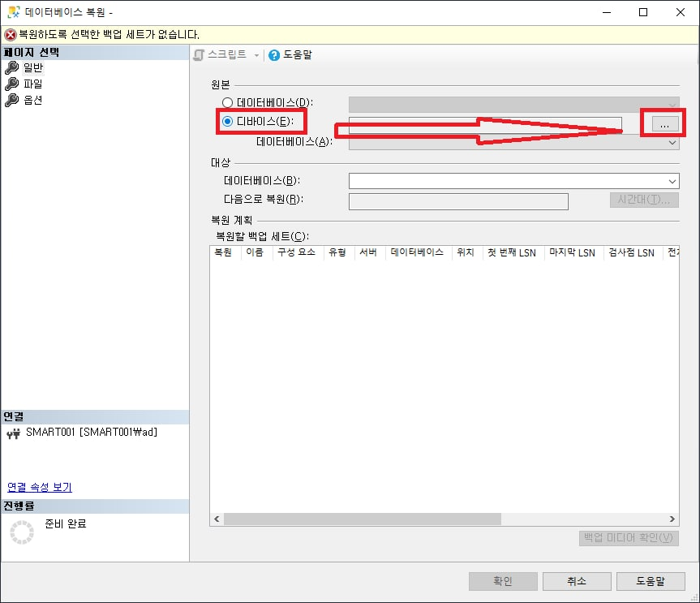700x603 pixels.
Task: Click the 유형 column header
Action: 339,252
